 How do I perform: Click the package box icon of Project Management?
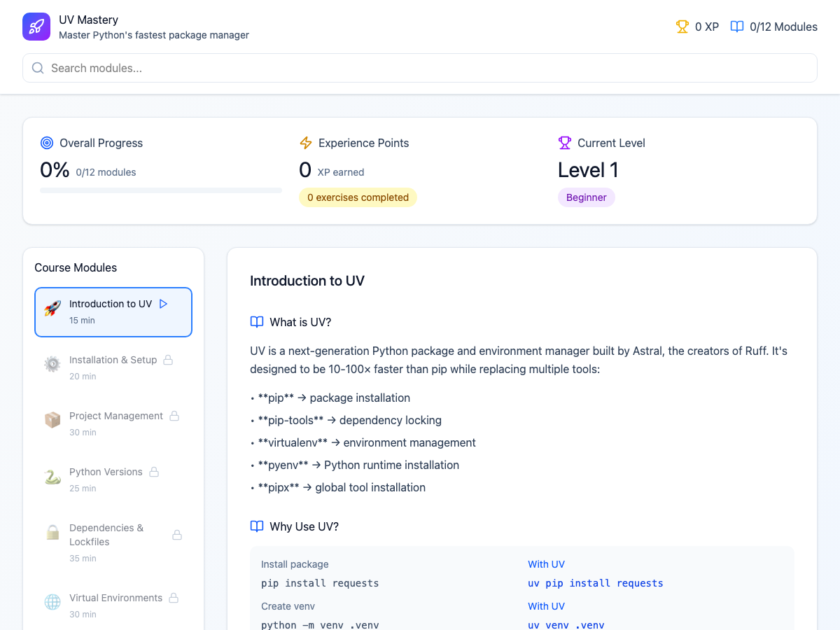click(x=52, y=421)
